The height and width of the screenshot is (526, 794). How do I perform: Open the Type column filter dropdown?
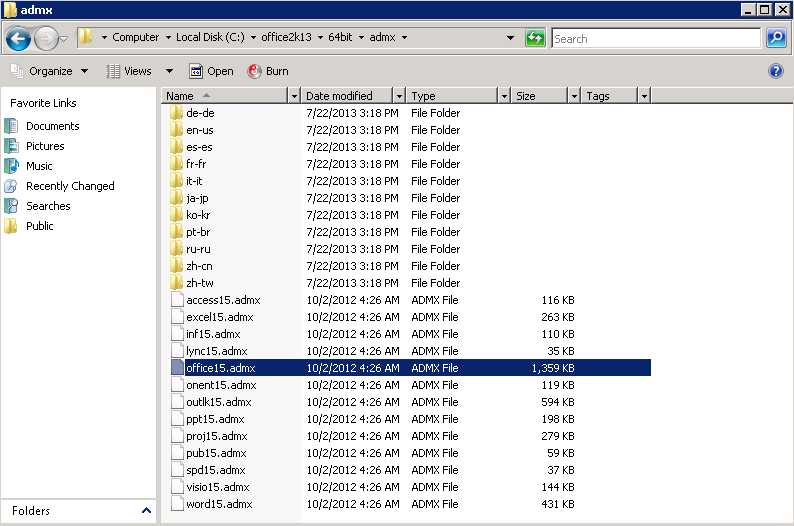click(504, 96)
